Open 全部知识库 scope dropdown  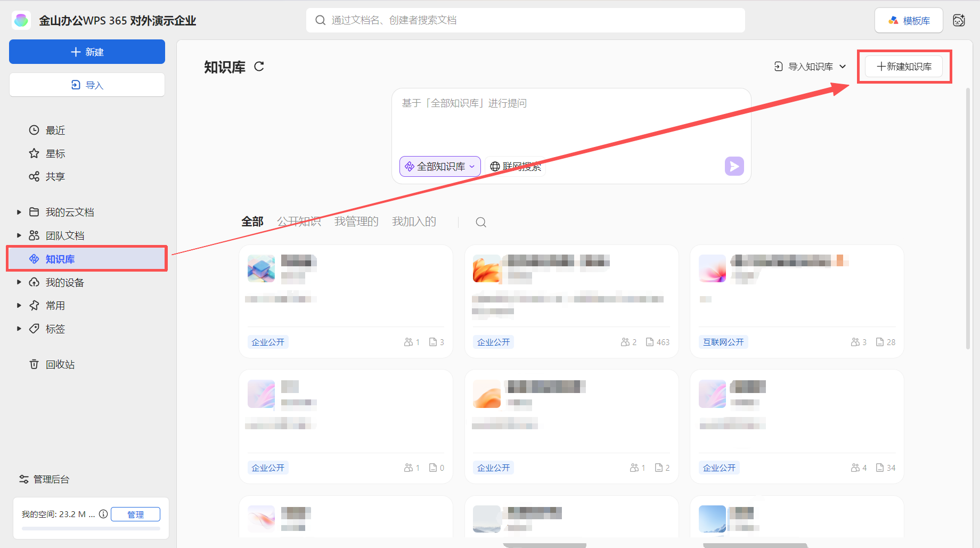440,166
